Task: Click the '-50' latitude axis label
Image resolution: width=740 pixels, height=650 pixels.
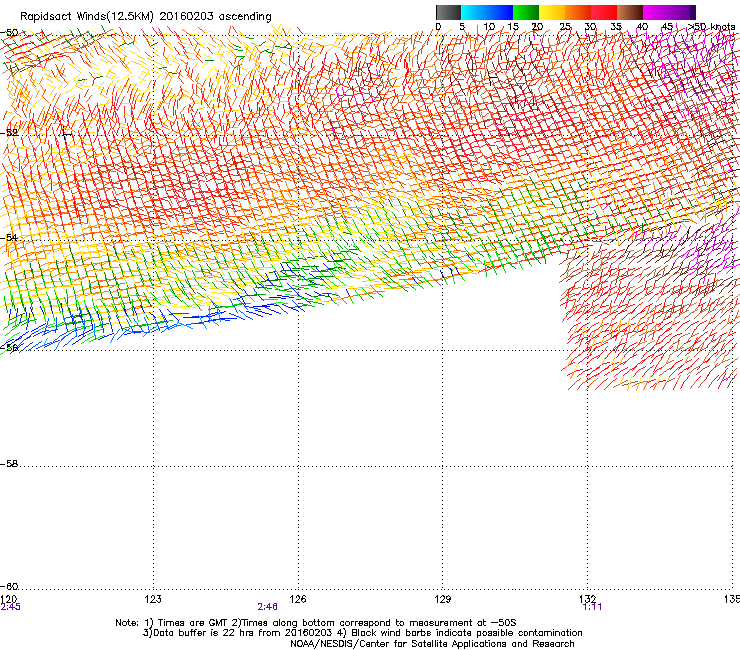Action: [x=9, y=33]
